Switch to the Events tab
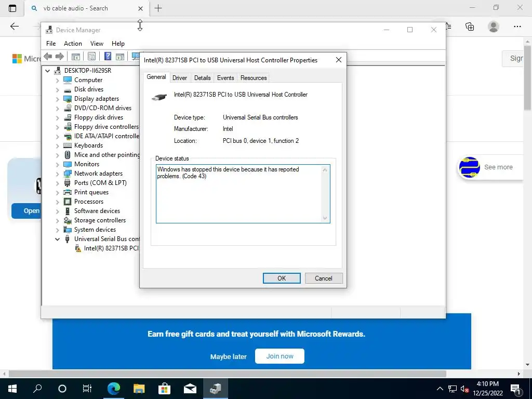The height and width of the screenshot is (399, 532). point(225,78)
